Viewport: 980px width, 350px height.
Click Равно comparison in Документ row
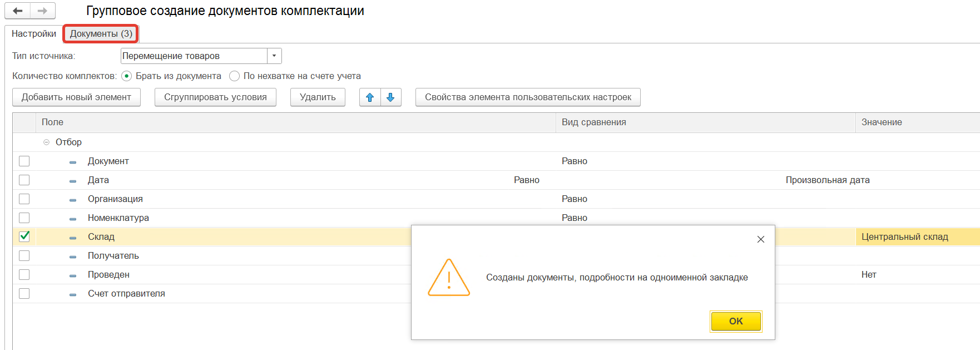575,161
